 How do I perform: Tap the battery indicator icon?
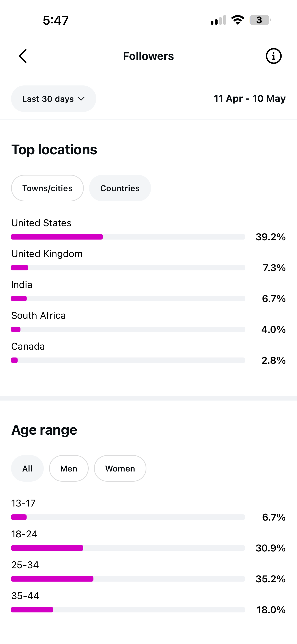[x=260, y=20]
